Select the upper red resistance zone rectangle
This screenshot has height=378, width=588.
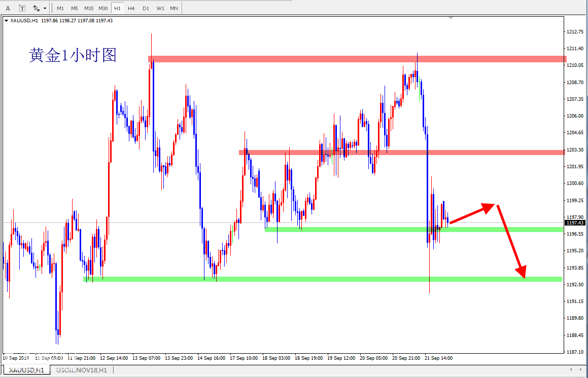pyautogui.click(x=357, y=59)
